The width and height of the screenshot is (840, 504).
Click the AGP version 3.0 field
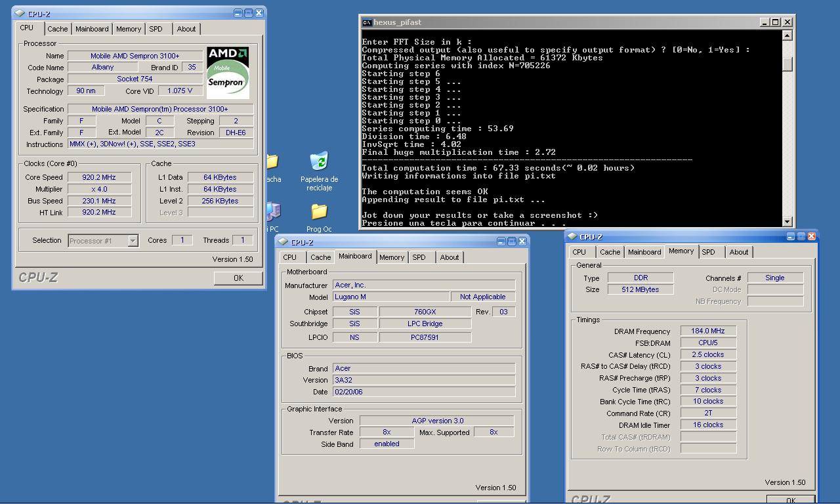coord(437,421)
